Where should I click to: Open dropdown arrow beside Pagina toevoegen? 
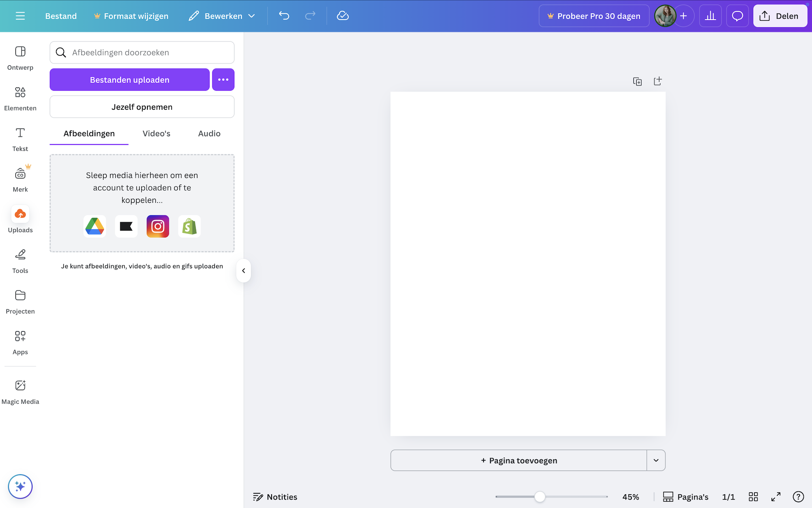656,460
